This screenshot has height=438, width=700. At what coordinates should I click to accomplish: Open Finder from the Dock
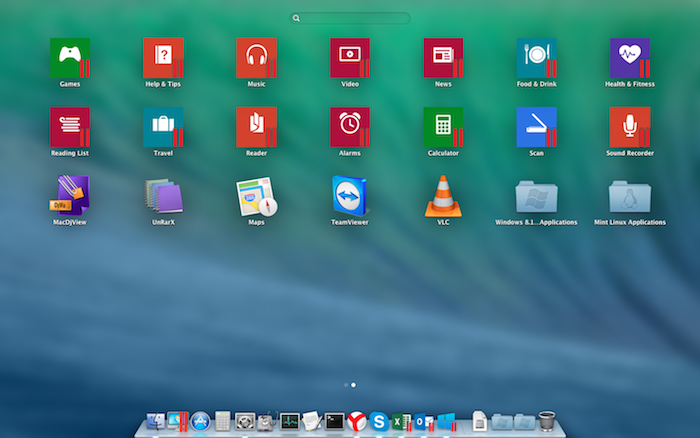(x=155, y=421)
